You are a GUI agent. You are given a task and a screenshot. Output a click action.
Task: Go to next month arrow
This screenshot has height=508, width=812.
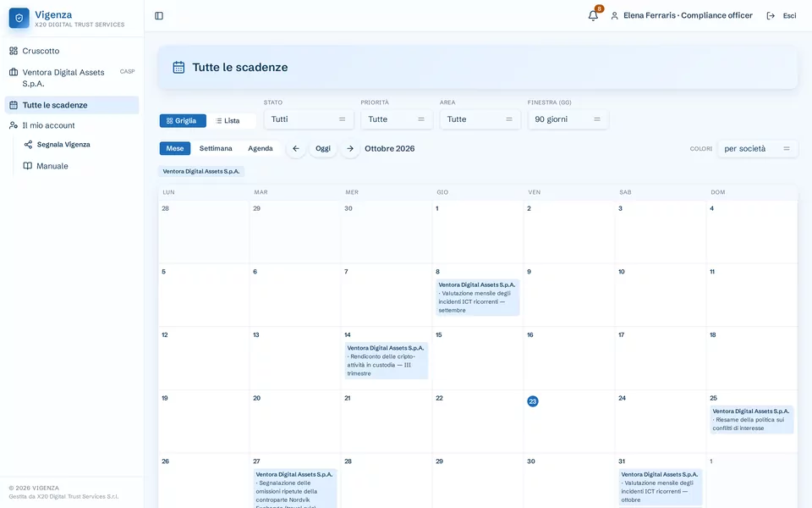(x=350, y=149)
